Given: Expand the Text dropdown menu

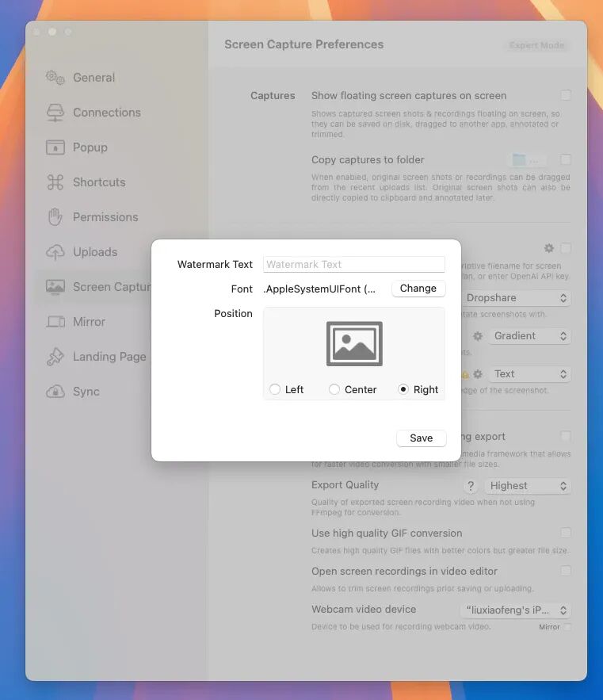Looking at the screenshot, I should (530, 374).
